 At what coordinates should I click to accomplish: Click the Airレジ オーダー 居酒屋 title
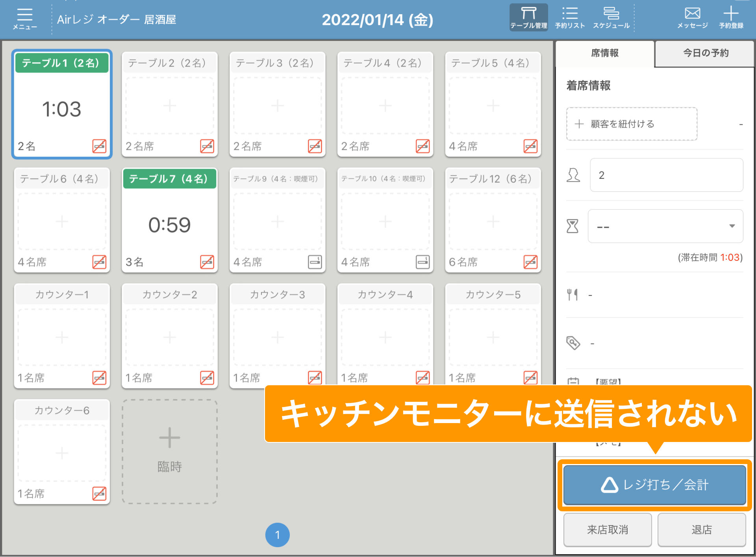(x=117, y=19)
